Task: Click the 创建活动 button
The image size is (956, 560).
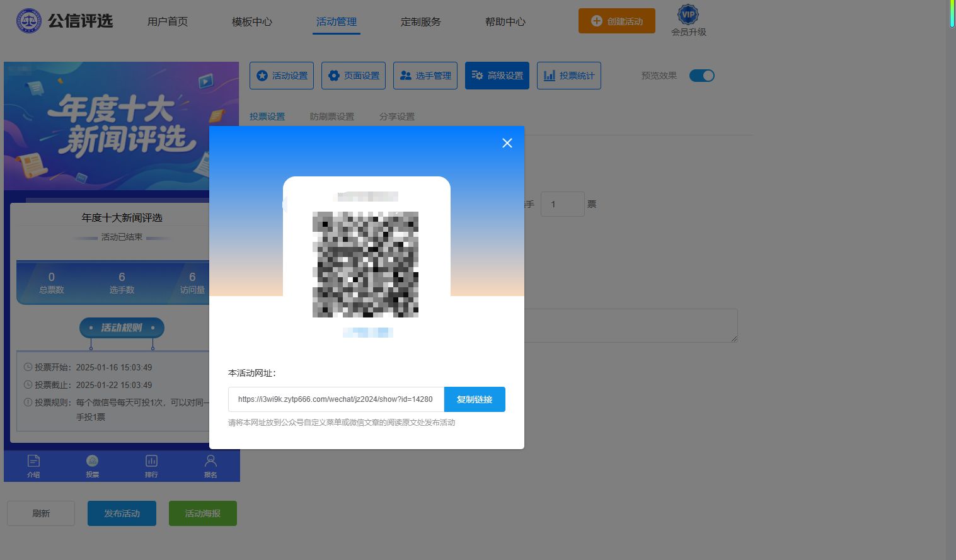Action: (617, 21)
